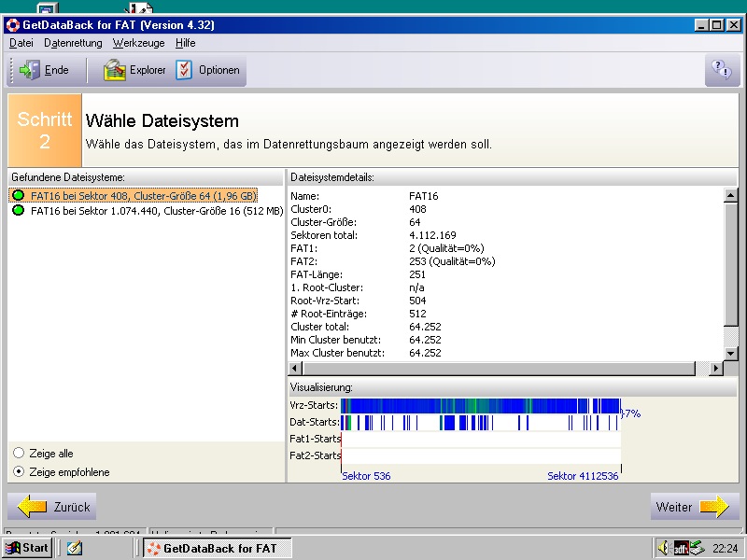Click the details vertical scrollbar thumb
This screenshot has height=560, width=747.
731,265
